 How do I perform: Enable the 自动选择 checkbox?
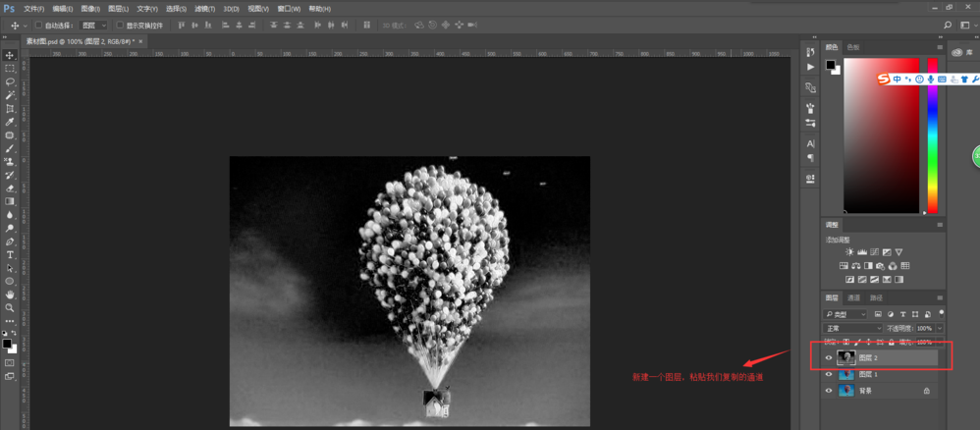pyautogui.click(x=38, y=25)
